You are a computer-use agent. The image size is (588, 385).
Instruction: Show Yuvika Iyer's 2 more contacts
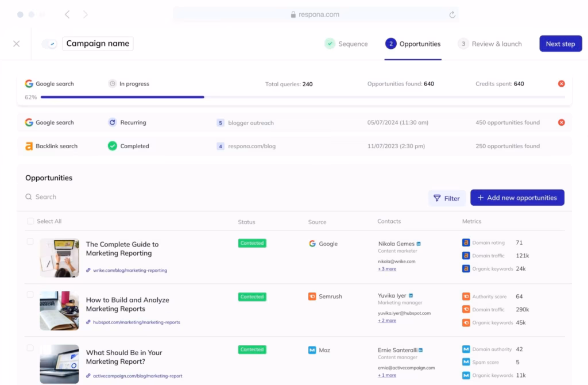pyautogui.click(x=386, y=321)
